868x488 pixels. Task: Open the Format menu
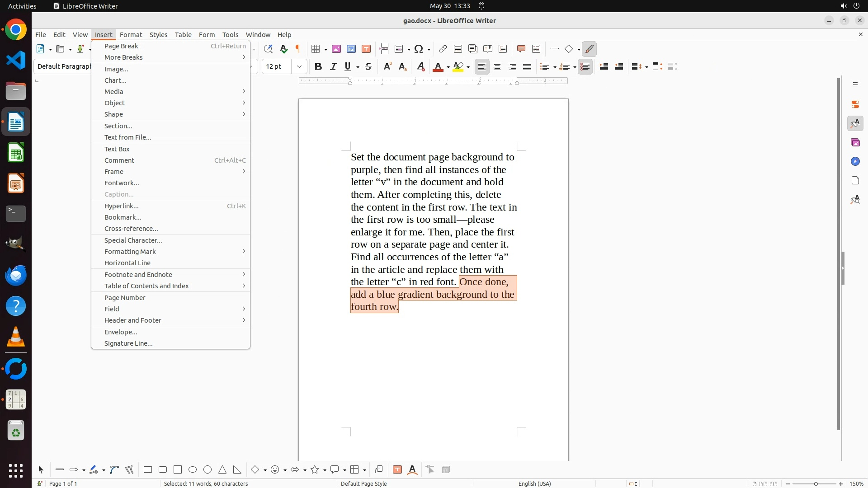click(x=131, y=34)
